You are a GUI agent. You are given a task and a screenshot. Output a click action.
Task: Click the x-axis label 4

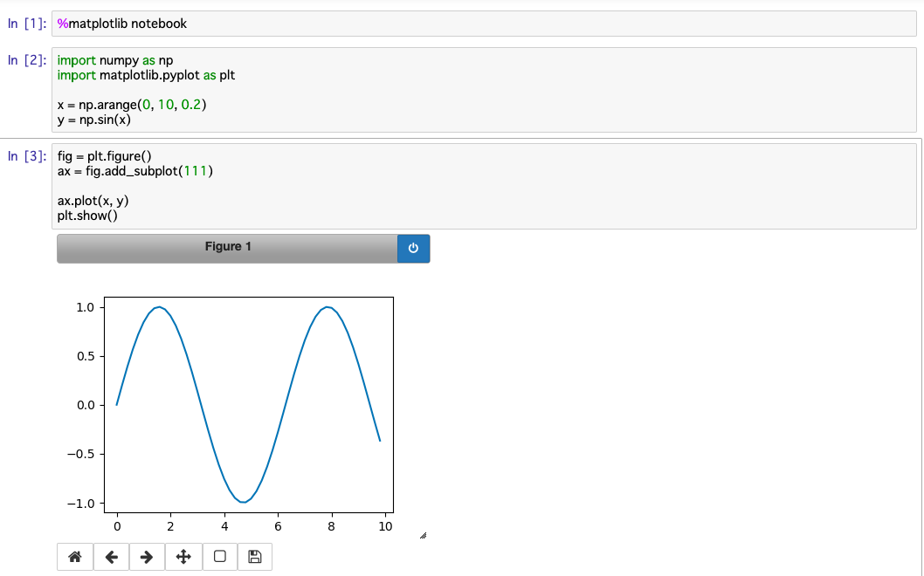(224, 526)
